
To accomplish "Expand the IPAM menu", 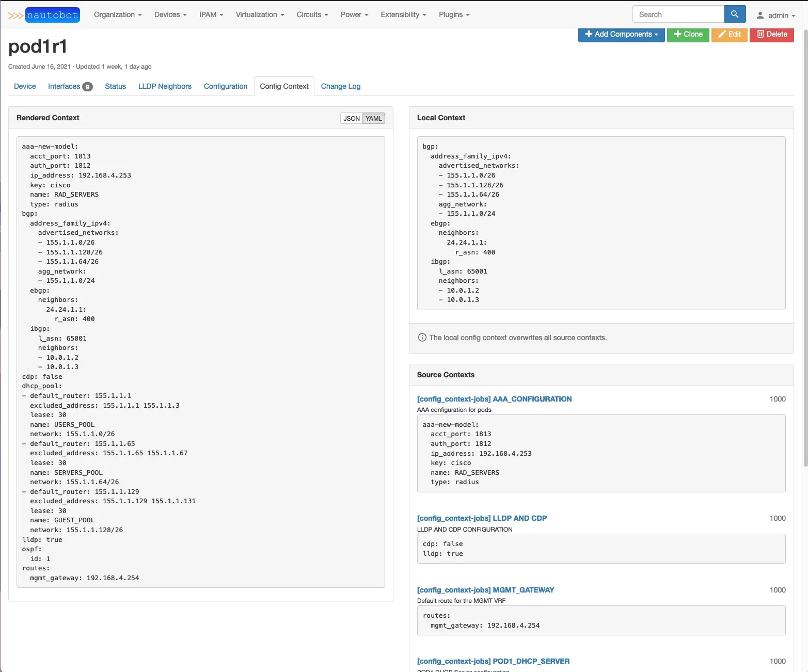I will pyautogui.click(x=211, y=14).
